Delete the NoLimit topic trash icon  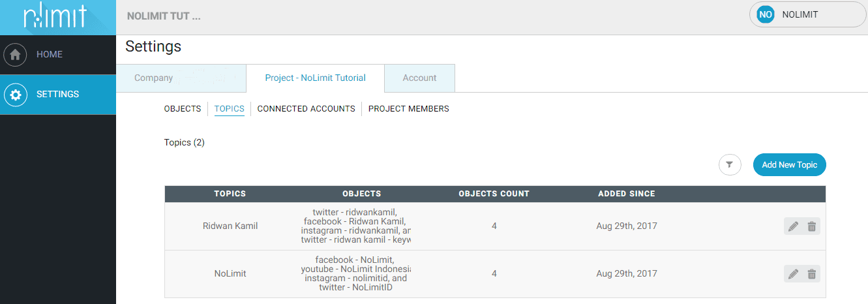click(811, 274)
